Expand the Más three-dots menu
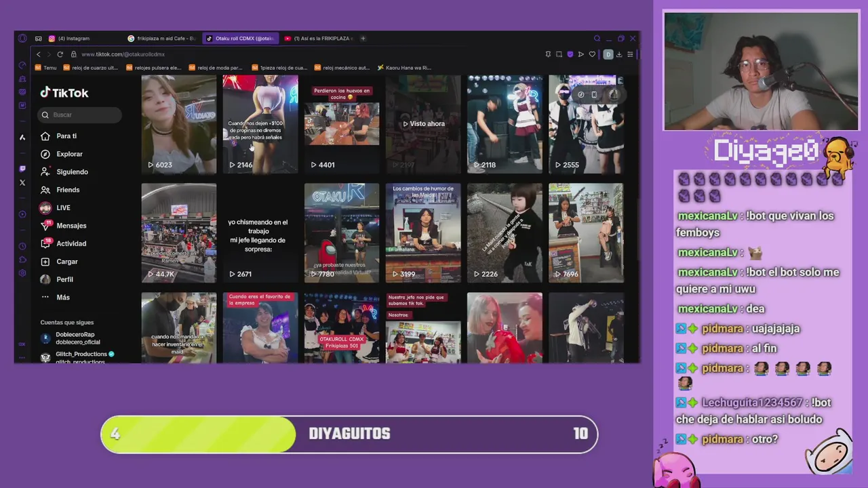Image resolution: width=868 pixels, height=488 pixels. [45, 297]
